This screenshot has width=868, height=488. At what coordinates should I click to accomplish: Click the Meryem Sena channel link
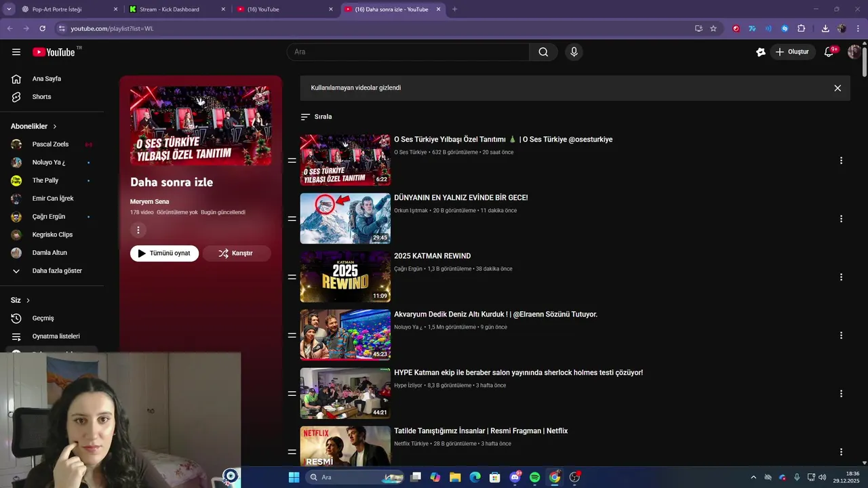(x=149, y=202)
